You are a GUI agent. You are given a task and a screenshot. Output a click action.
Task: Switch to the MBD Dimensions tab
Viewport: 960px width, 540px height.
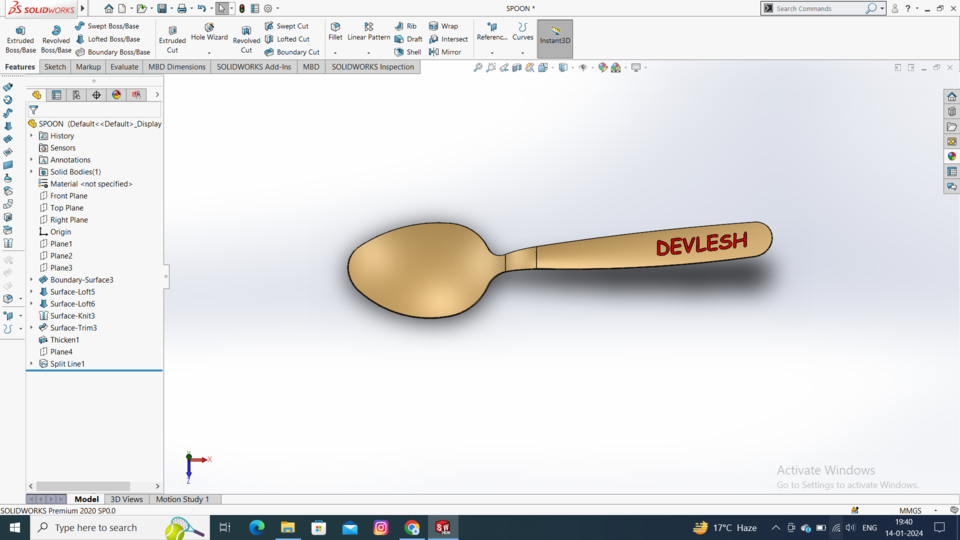pyautogui.click(x=177, y=67)
